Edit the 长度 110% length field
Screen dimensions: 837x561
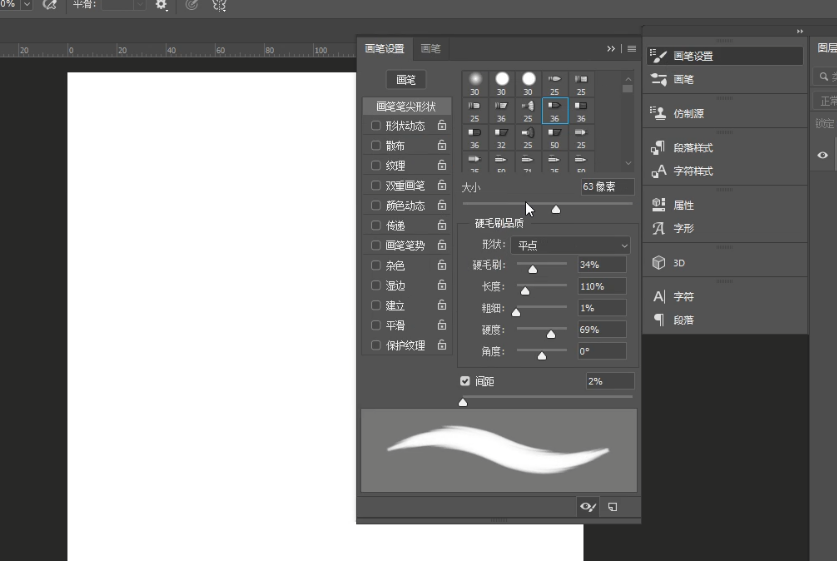(602, 287)
